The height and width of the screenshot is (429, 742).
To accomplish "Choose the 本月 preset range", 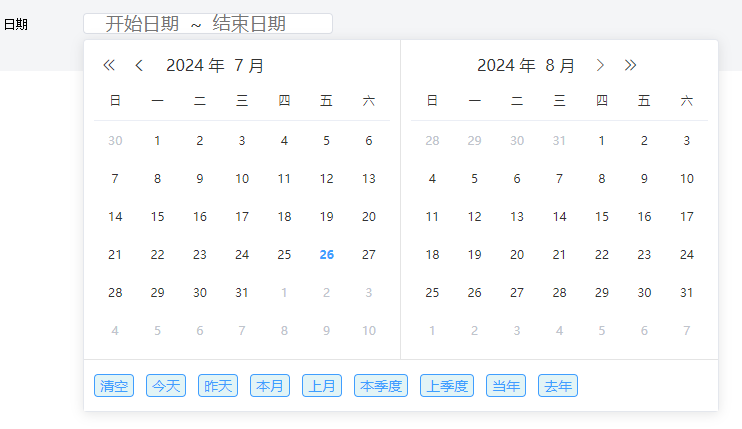I will (270, 385).
